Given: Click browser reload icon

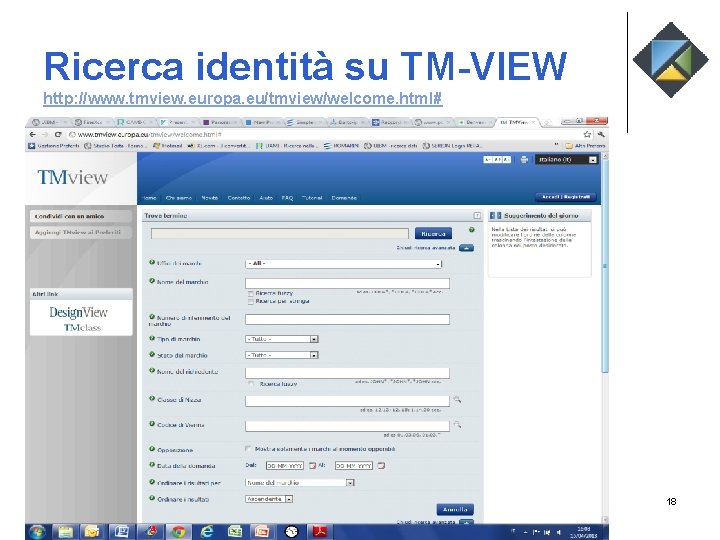Looking at the screenshot, I should pyautogui.click(x=58, y=135).
